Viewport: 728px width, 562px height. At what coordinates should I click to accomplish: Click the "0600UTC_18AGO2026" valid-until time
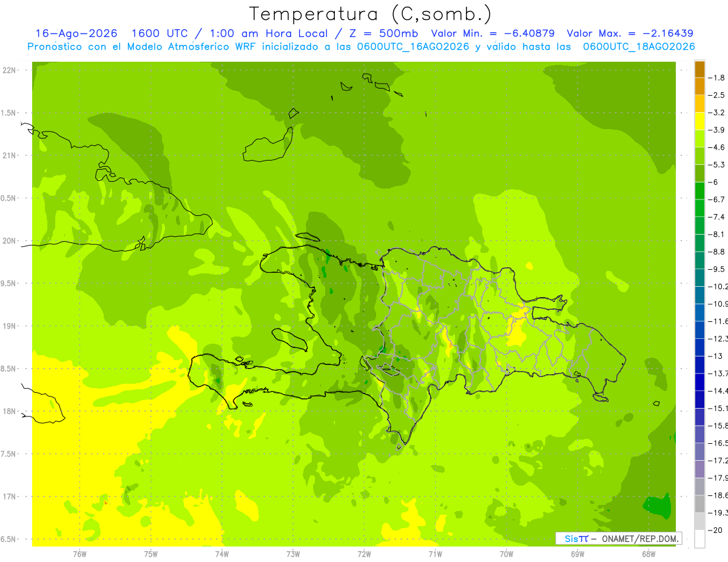click(x=639, y=47)
